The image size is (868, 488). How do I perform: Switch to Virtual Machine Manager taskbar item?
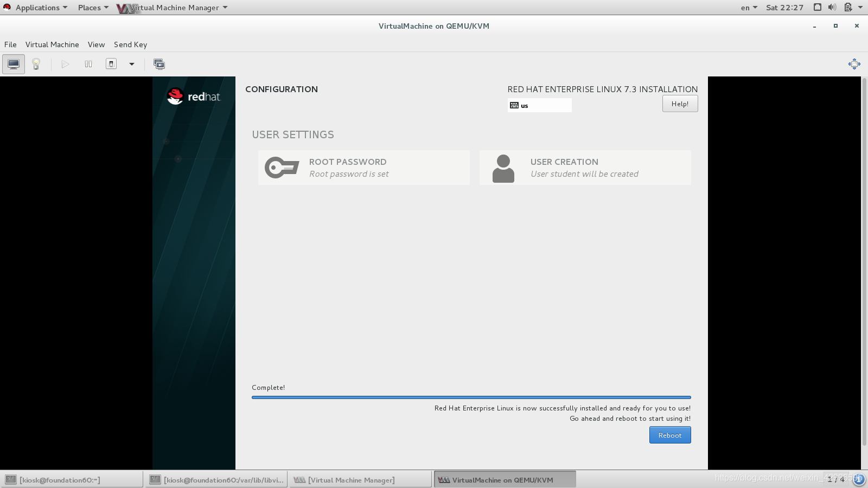(x=361, y=479)
